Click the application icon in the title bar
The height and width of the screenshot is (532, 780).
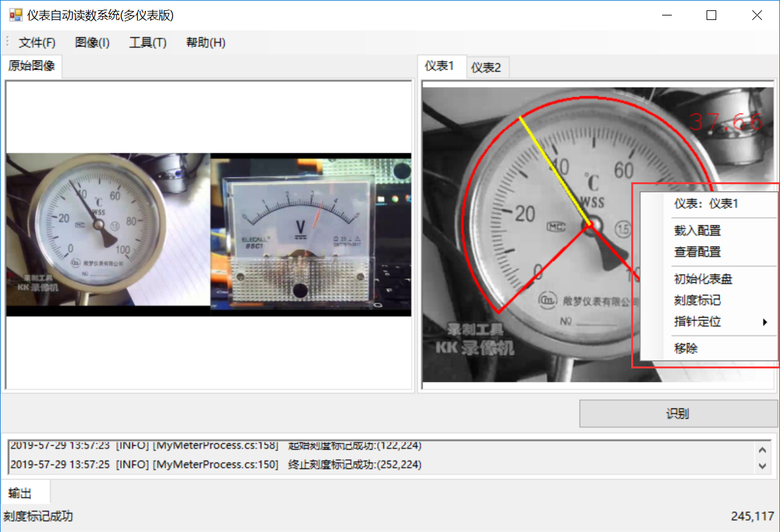point(15,15)
